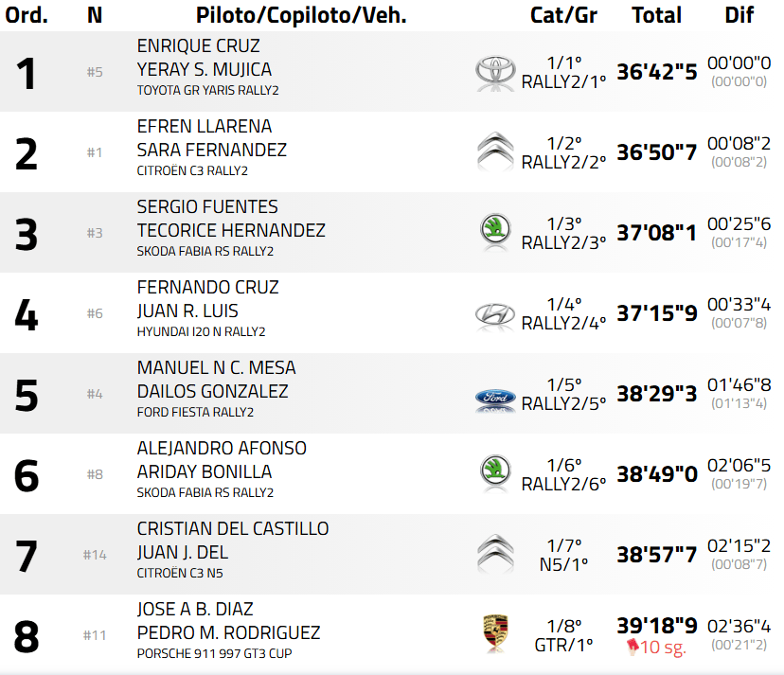The height and width of the screenshot is (675, 784).
Task: Click the Hyundai logo beside Fernando Cruz
Action: click(x=494, y=312)
